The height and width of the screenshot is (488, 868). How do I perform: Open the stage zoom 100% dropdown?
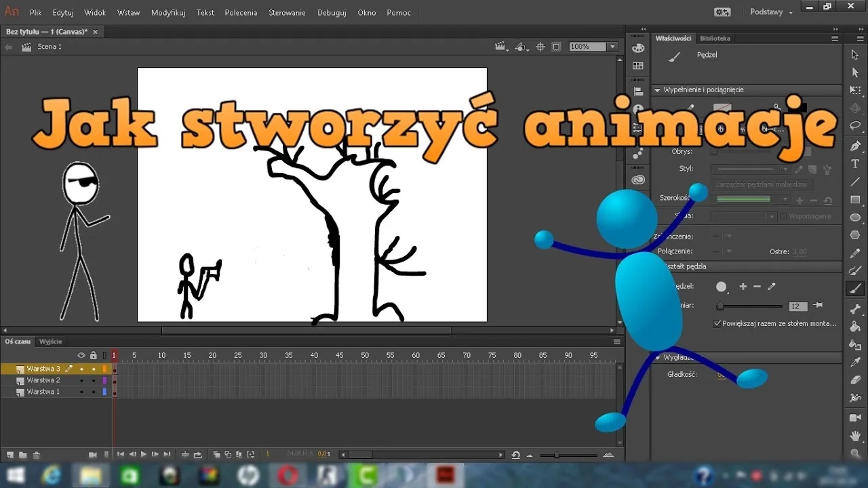[612, 47]
